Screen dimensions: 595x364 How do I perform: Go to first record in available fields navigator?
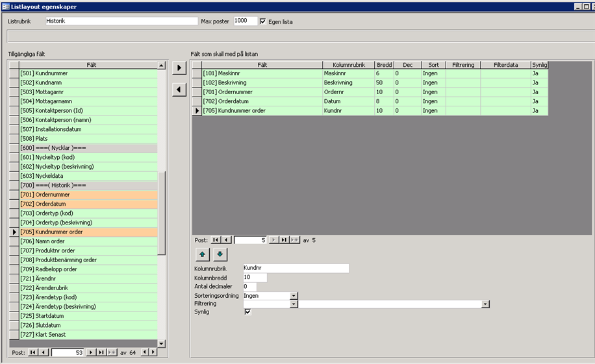tap(33, 352)
